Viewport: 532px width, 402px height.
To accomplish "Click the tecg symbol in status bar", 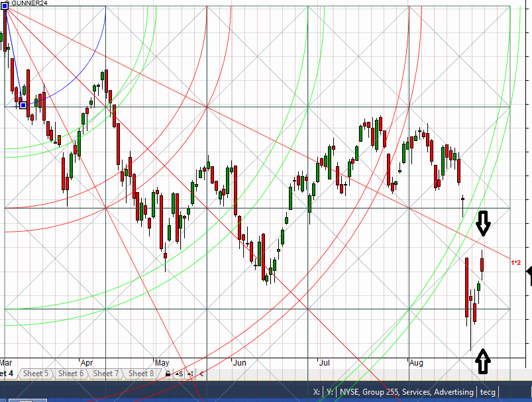I will (488, 392).
